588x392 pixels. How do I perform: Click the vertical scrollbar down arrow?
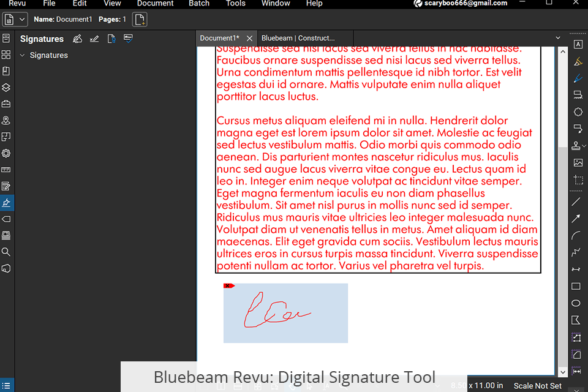[x=562, y=372]
